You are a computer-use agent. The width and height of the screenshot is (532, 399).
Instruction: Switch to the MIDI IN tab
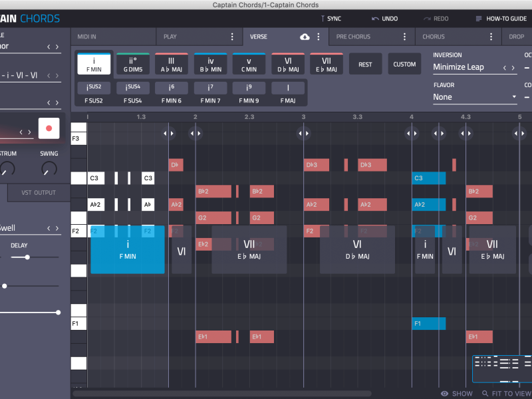click(113, 37)
